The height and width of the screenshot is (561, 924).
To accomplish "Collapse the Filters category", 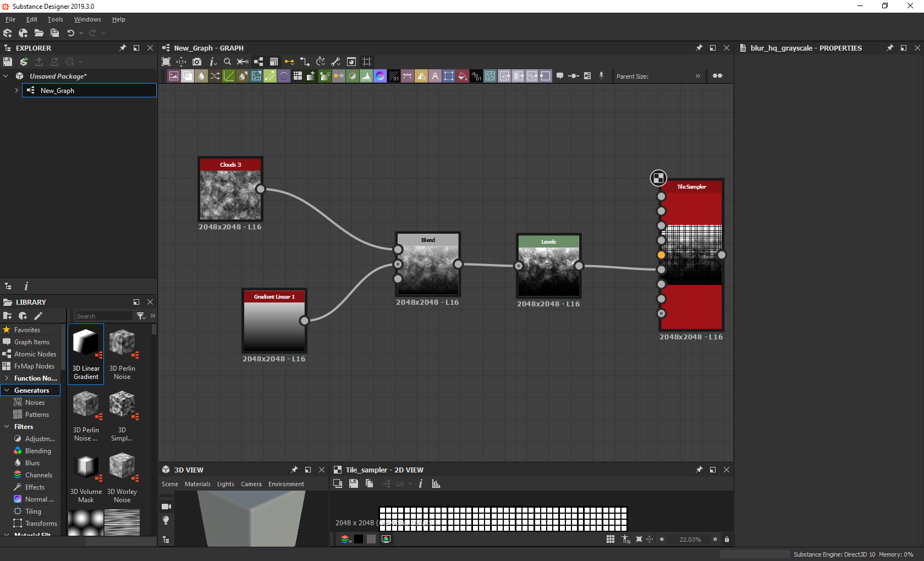I will [x=6, y=426].
